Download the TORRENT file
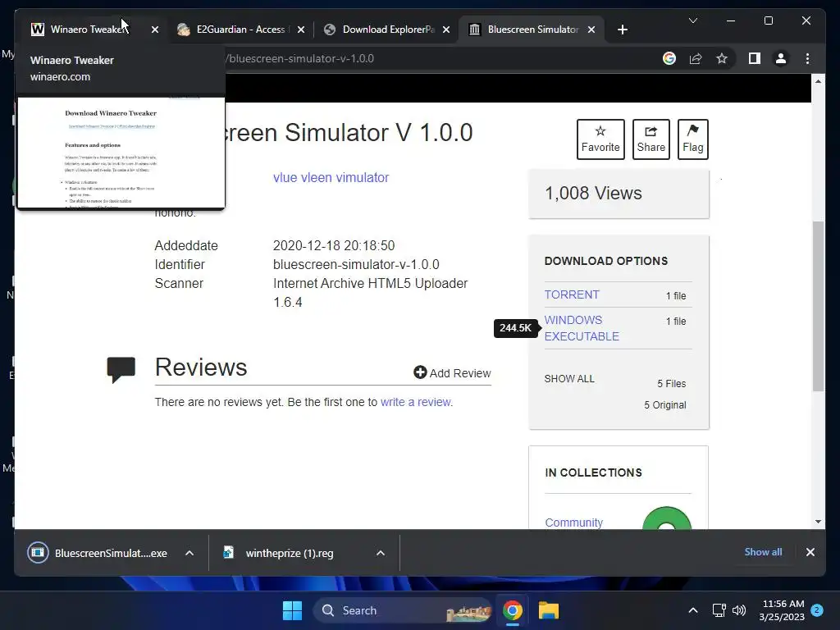The image size is (840, 630). coord(572,294)
